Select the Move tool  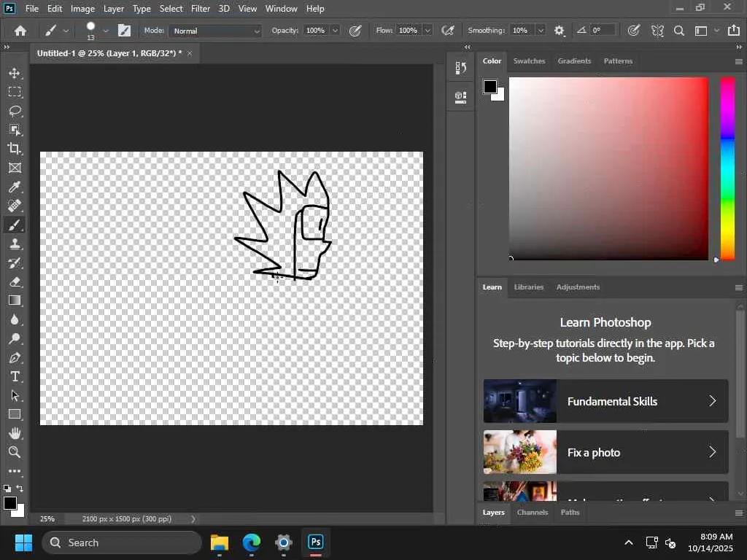coord(15,73)
